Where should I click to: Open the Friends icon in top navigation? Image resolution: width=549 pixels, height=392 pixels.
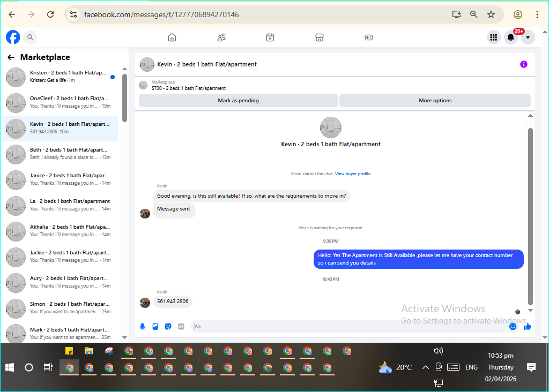[221, 37]
